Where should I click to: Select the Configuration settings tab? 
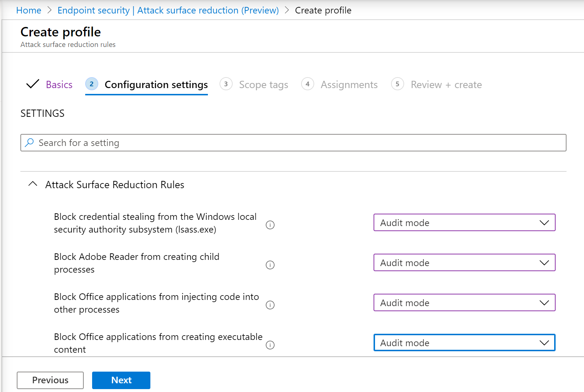coord(156,85)
